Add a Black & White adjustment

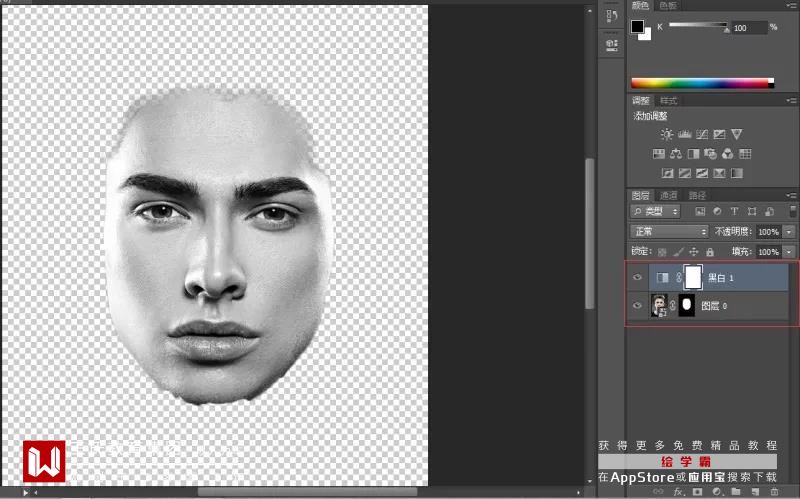[693, 154]
